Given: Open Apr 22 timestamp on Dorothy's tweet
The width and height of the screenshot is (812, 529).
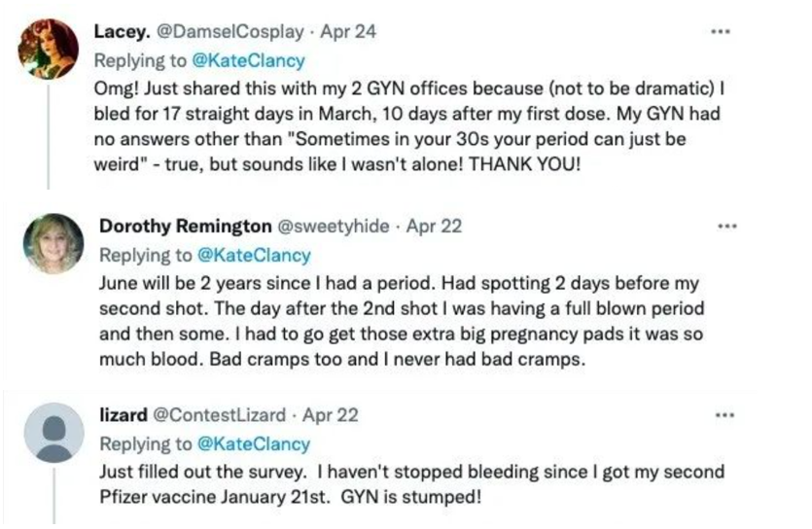Looking at the screenshot, I should click(x=434, y=227).
